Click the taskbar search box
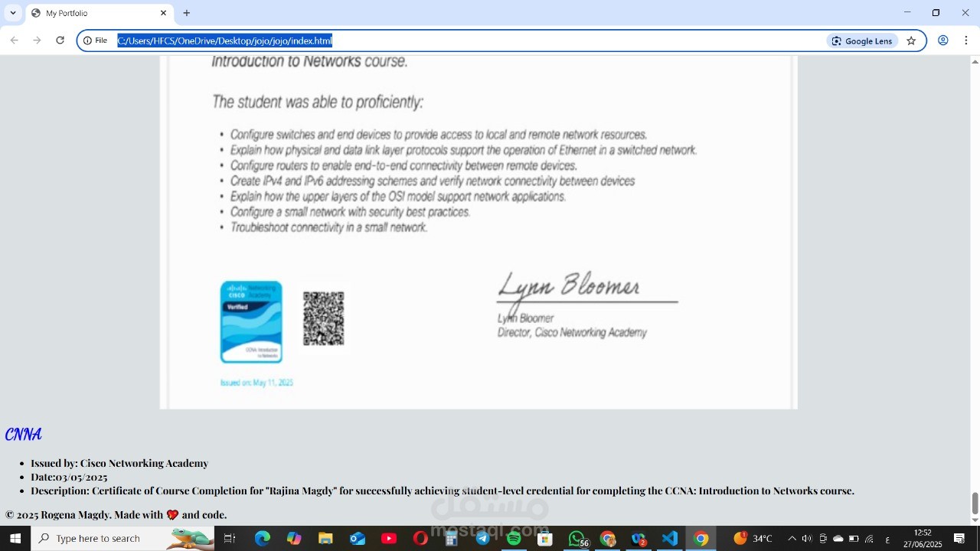Viewport: 980px width, 551px height. pyautogui.click(x=122, y=539)
